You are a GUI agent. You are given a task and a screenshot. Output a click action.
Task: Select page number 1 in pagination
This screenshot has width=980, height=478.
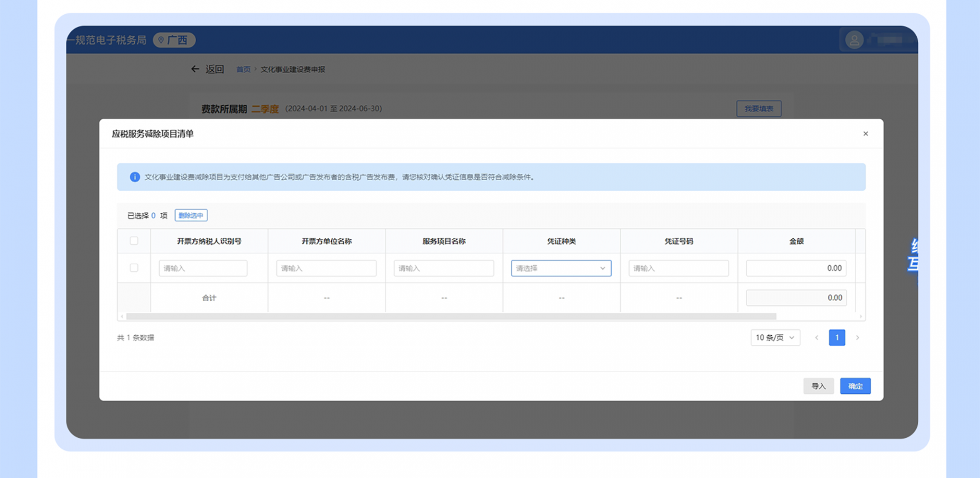click(837, 338)
